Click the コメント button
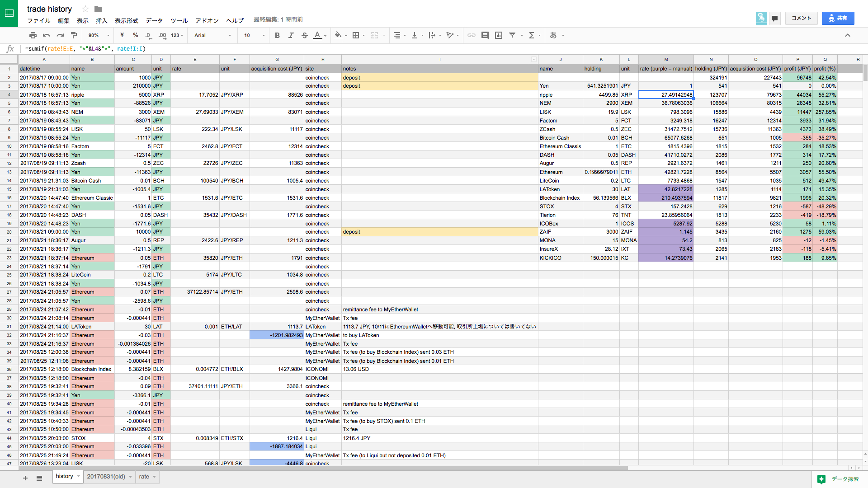This screenshot has width=868, height=488. coord(801,18)
